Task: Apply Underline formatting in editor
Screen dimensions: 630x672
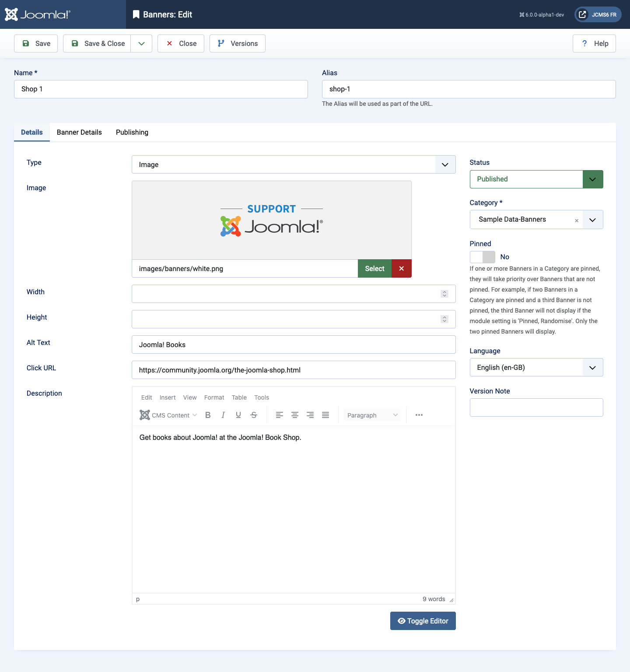Action: click(x=238, y=415)
